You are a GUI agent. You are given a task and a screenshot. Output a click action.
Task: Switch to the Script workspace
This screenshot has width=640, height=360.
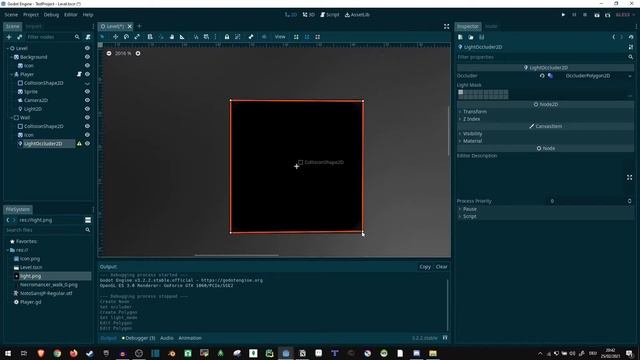pos(330,15)
